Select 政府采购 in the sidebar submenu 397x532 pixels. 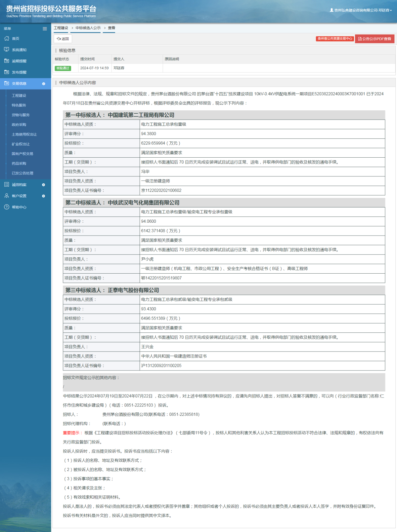(19, 125)
